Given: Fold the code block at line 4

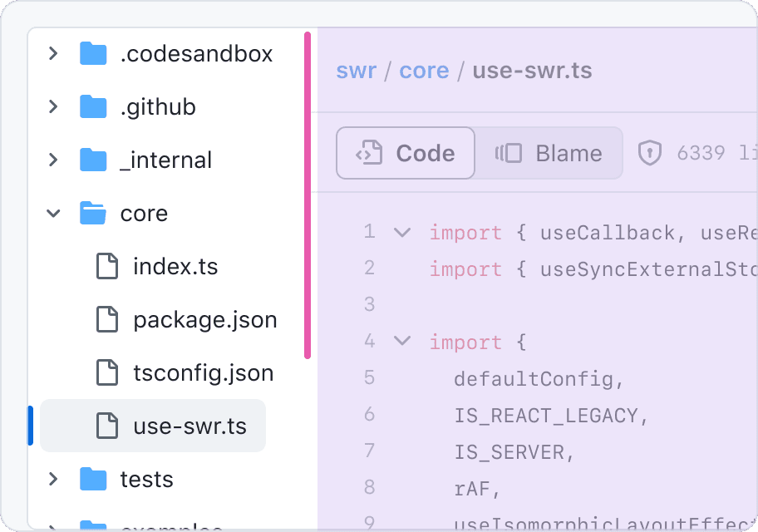Looking at the screenshot, I should coord(402,341).
